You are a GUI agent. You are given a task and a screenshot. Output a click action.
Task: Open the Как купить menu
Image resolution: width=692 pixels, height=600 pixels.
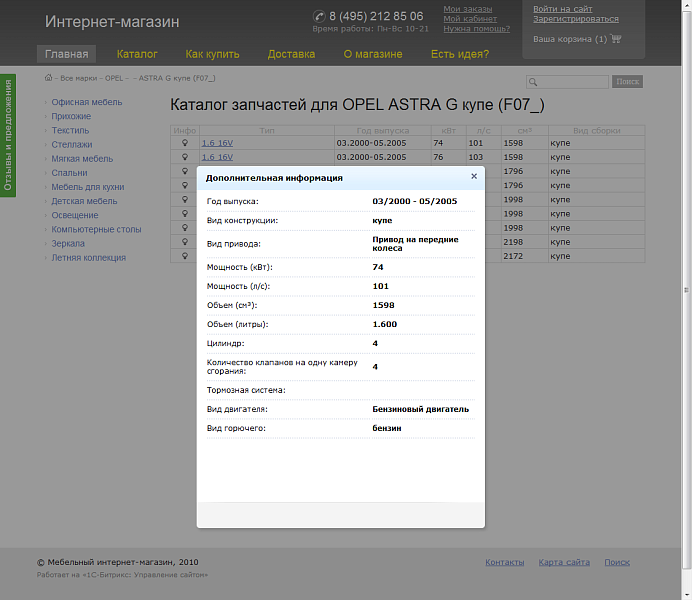point(212,54)
